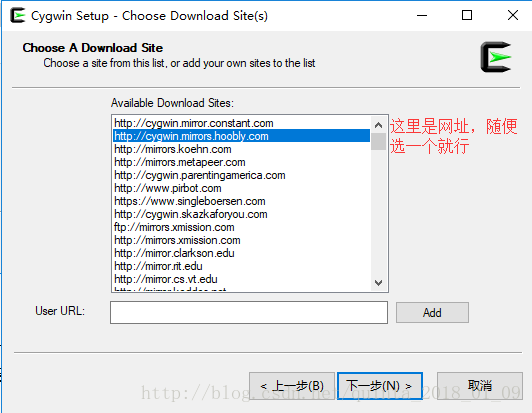Image resolution: width=532 pixels, height=413 pixels.
Task: Select http://cygwin.parentingamerica.com mirror
Action: coord(242,175)
